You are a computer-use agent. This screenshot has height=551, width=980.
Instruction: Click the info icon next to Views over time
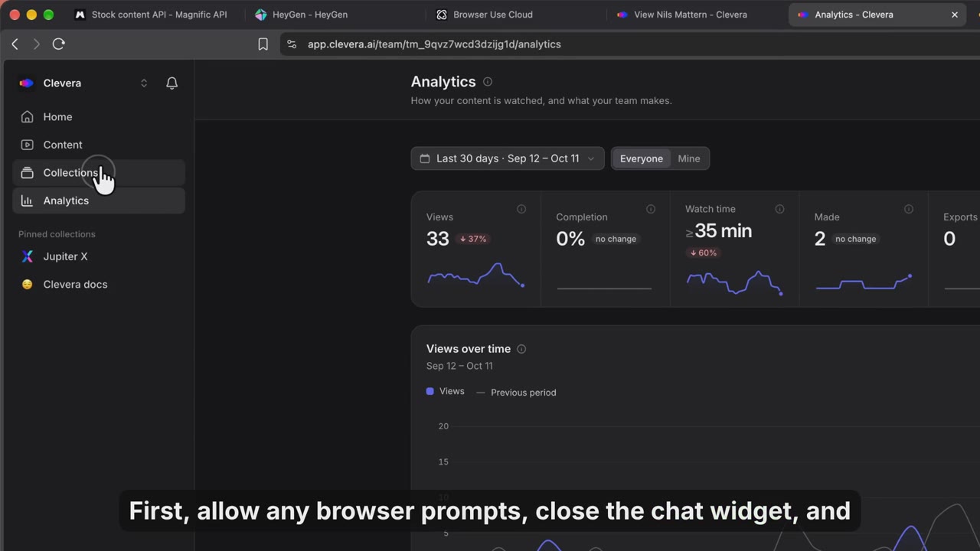[521, 349]
